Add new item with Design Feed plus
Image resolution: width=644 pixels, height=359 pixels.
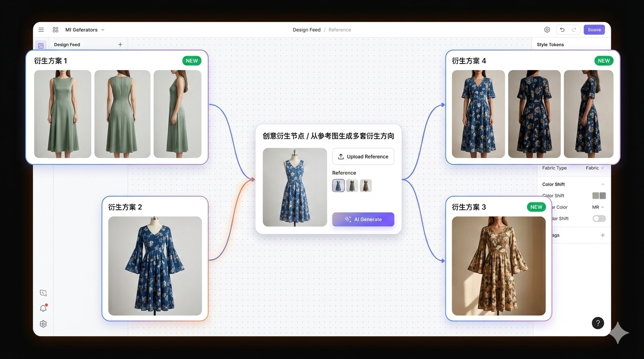(120, 44)
